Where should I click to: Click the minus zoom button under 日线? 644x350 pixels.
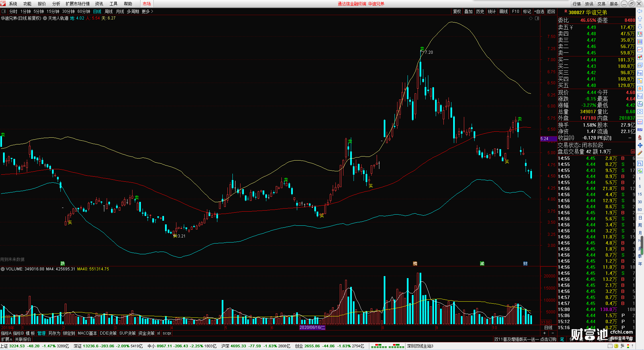[553, 333]
